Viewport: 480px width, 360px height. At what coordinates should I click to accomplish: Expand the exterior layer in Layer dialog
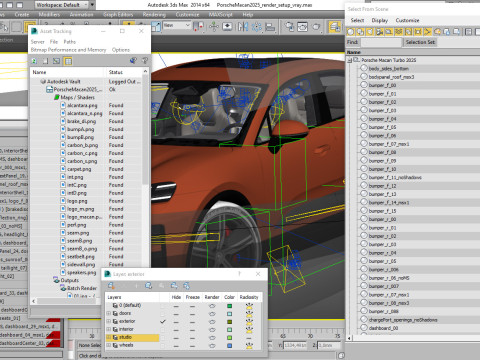pyautogui.click(x=108, y=321)
